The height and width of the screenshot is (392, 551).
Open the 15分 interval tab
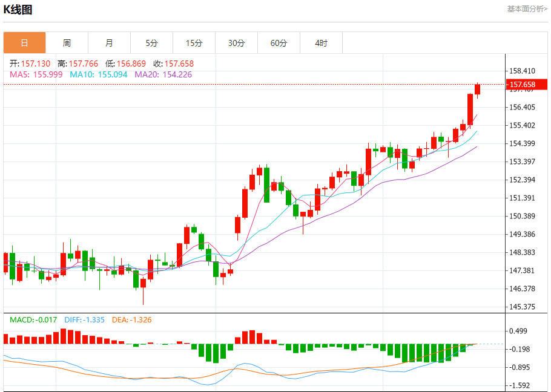tap(194, 43)
